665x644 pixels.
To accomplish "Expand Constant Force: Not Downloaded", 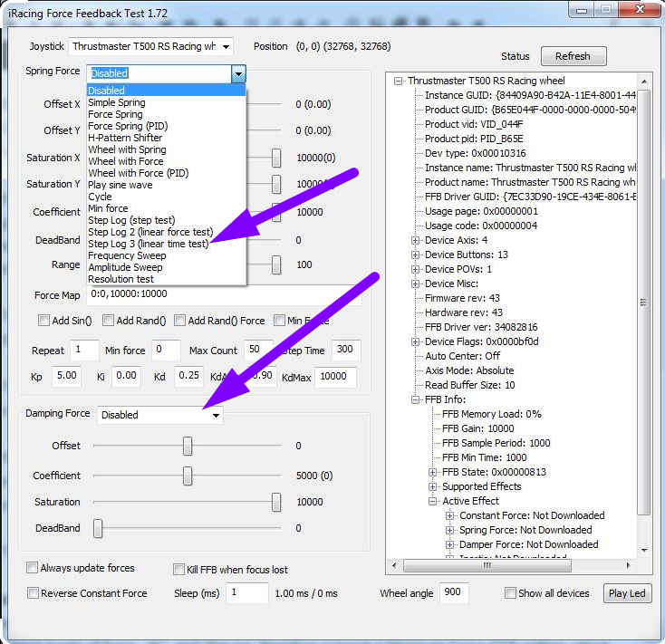I will click(x=450, y=516).
